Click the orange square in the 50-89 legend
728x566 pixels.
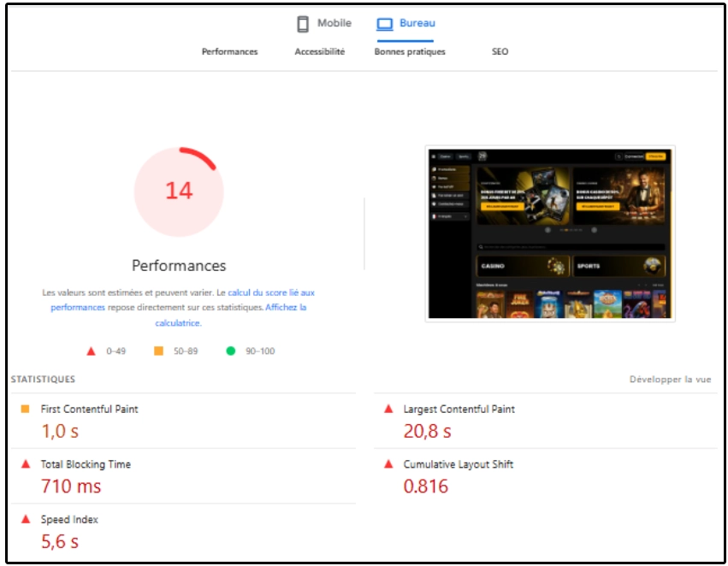(158, 351)
